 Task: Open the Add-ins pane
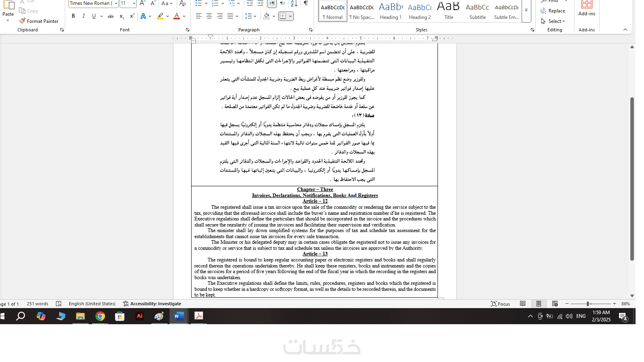(x=587, y=9)
